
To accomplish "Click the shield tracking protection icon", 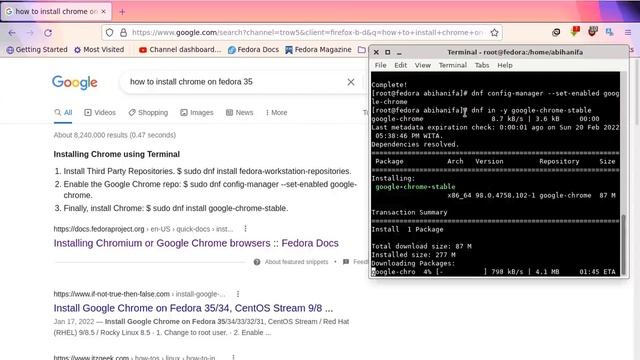I will (109, 32).
